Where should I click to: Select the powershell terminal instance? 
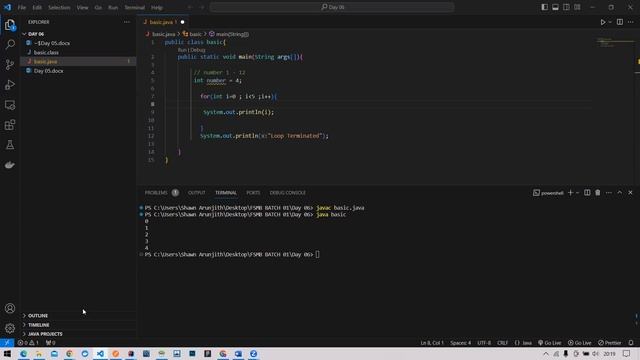[x=548, y=193]
